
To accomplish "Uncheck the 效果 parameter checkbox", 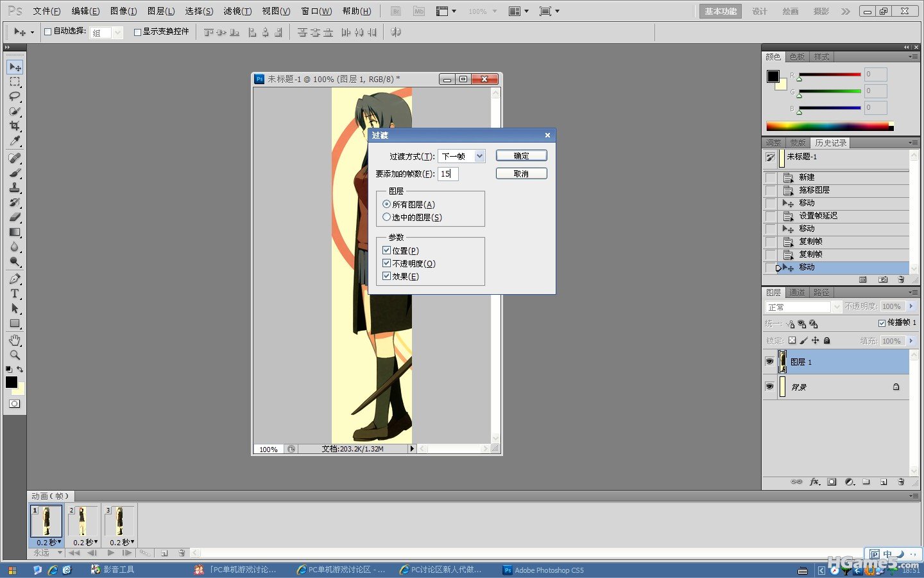I will pyautogui.click(x=386, y=276).
